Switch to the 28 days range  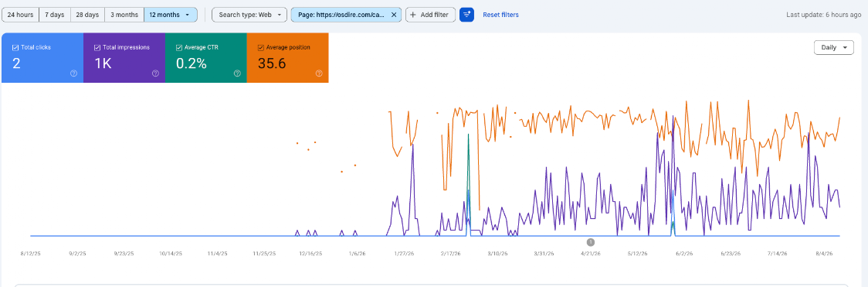coord(87,15)
